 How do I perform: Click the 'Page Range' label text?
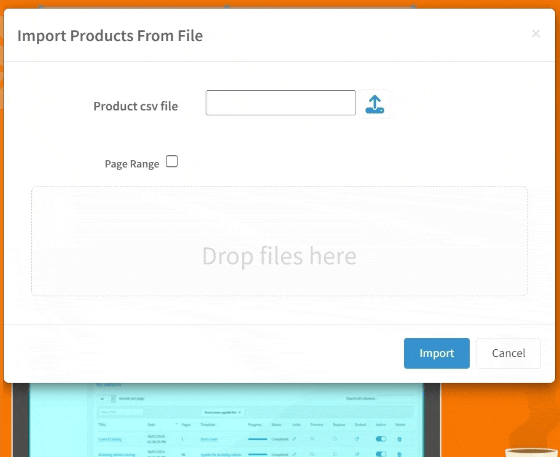pyautogui.click(x=132, y=164)
